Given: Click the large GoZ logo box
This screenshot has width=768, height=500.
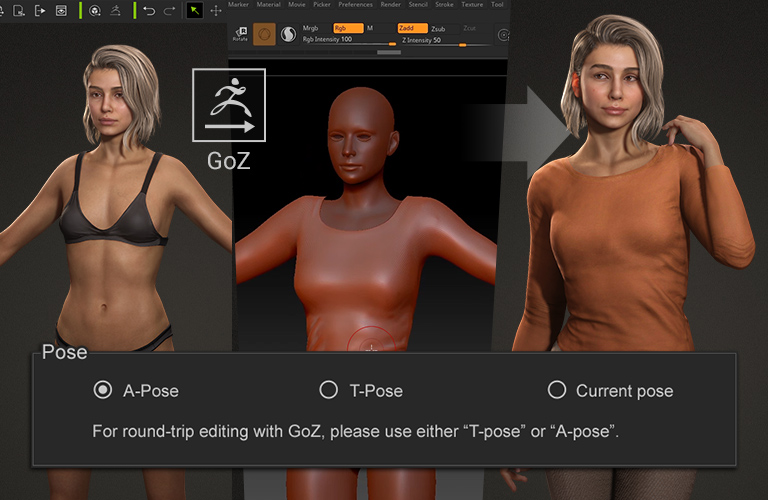Looking at the screenshot, I should 229,105.
